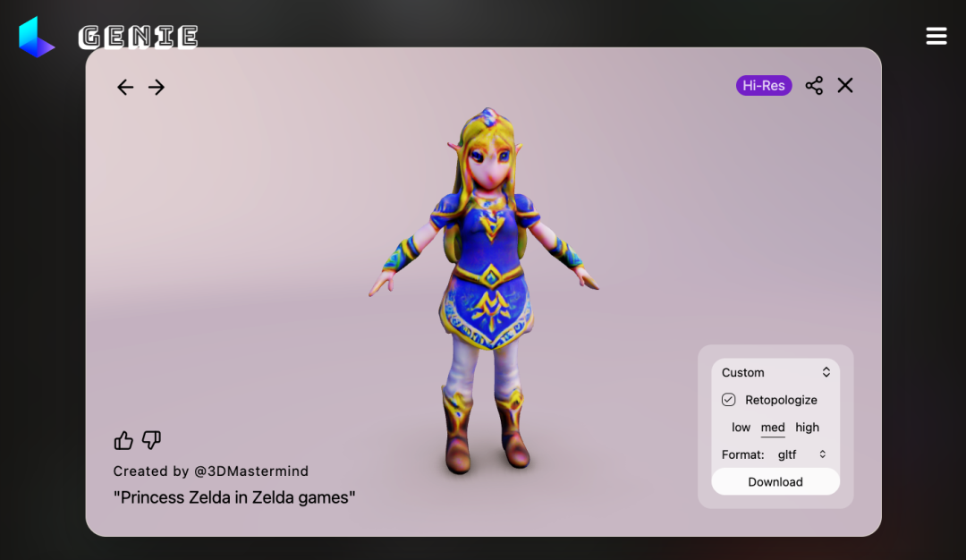Image resolution: width=966 pixels, height=560 pixels.
Task: Select low polygon quality
Action: tap(741, 428)
